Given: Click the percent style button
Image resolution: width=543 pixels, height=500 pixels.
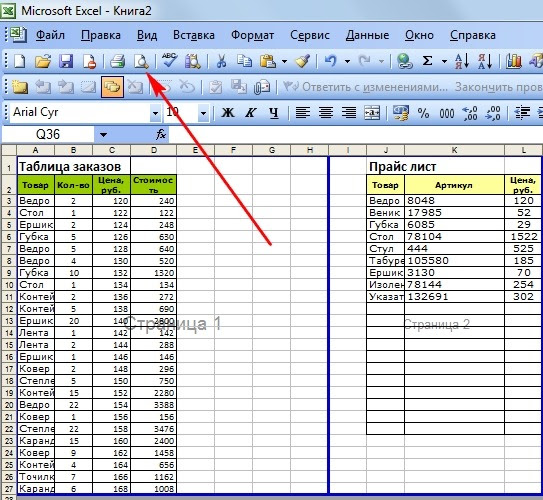Looking at the screenshot, I should pyautogui.click(x=423, y=113).
